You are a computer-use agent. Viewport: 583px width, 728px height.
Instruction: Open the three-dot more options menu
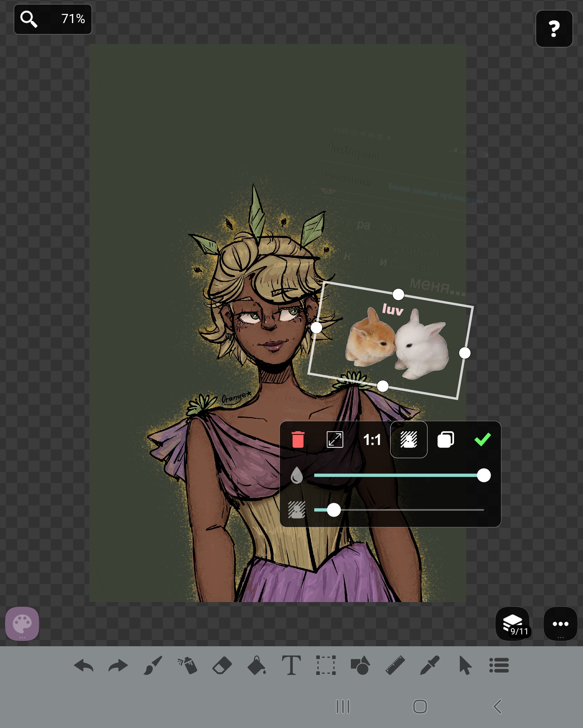point(560,624)
